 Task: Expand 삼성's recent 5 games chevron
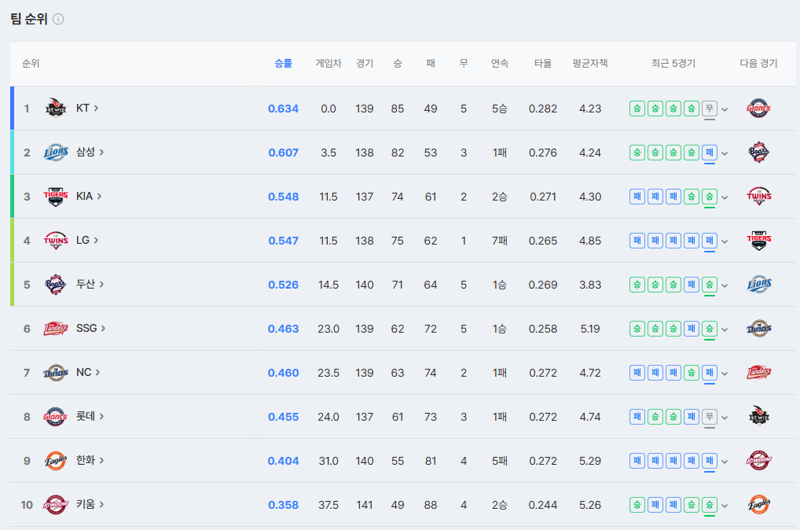(724, 153)
